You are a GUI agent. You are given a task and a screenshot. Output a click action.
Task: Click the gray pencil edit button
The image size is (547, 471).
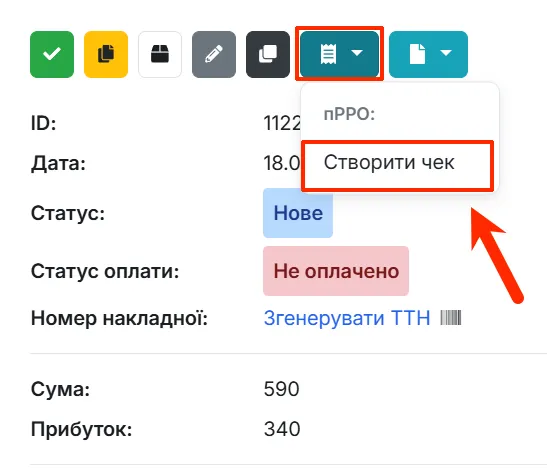[214, 54]
